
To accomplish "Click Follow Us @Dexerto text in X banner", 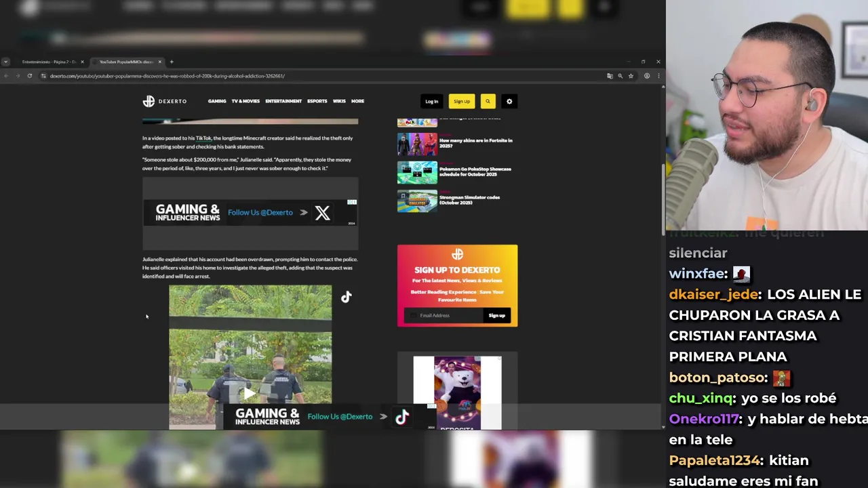I will tap(260, 213).
